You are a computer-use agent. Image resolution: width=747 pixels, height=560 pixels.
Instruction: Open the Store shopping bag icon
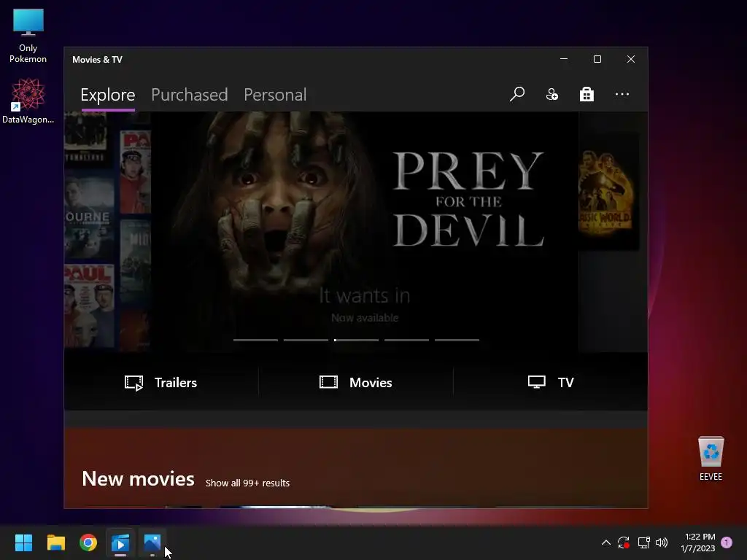click(x=587, y=94)
